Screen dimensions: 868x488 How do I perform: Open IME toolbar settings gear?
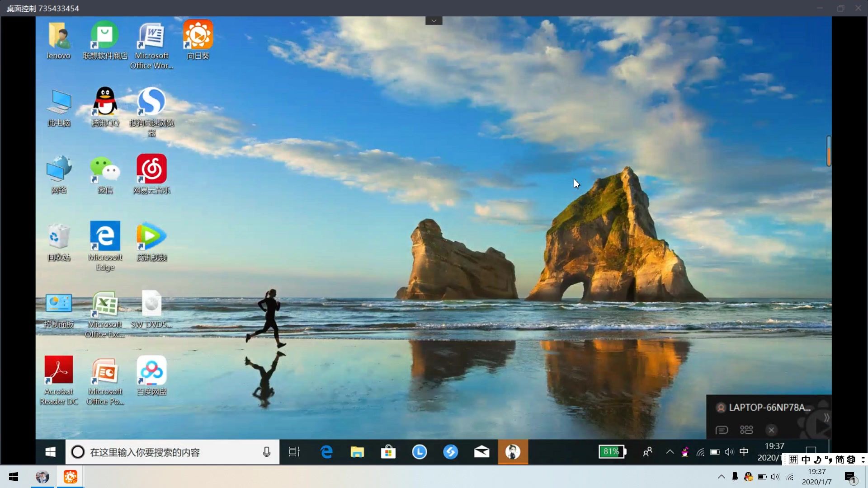tap(851, 460)
